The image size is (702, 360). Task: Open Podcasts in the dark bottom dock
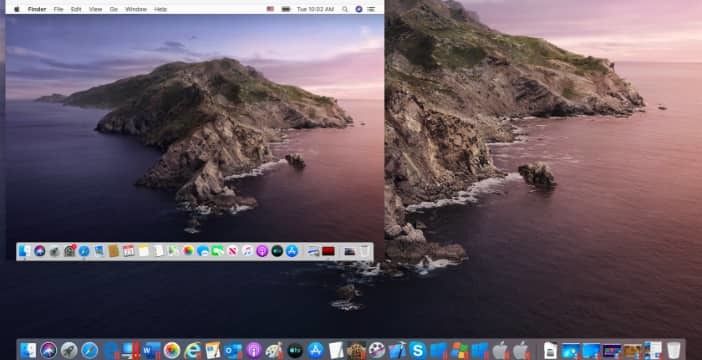click(254, 350)
